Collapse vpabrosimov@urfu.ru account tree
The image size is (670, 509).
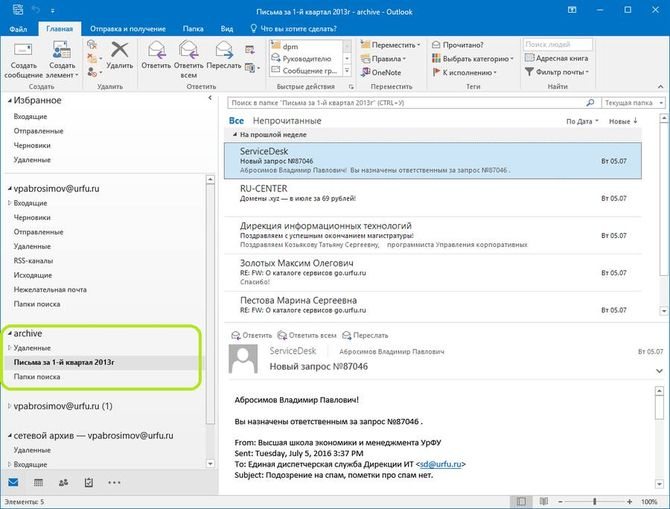9,188
